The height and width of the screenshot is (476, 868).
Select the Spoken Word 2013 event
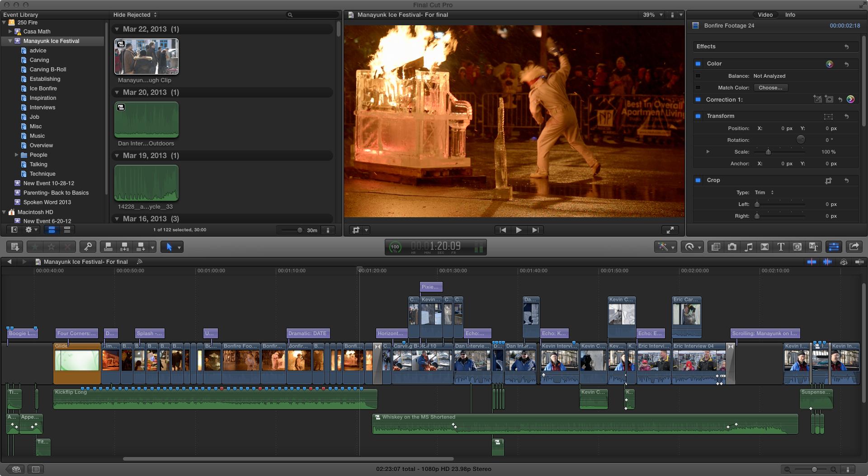(47, 202)
